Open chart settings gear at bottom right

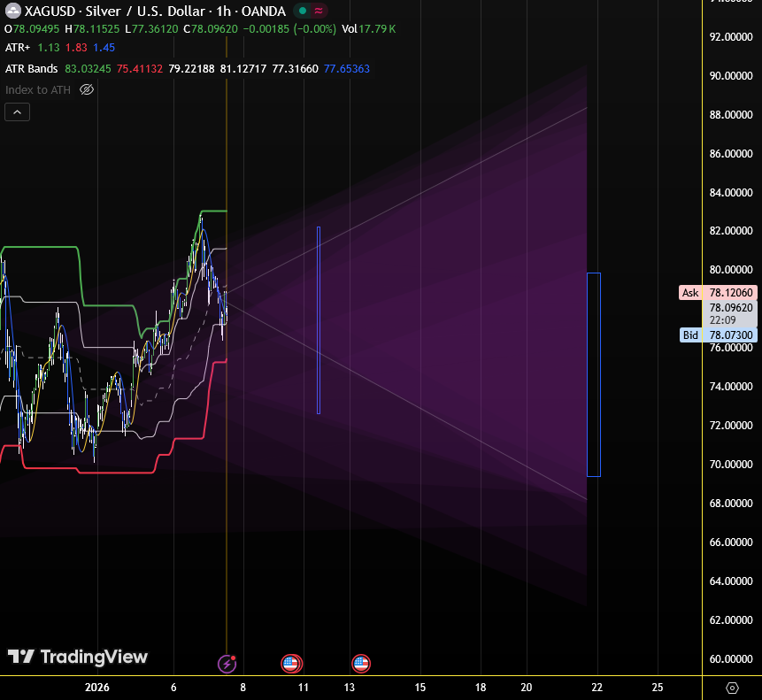tap(732, 688)
